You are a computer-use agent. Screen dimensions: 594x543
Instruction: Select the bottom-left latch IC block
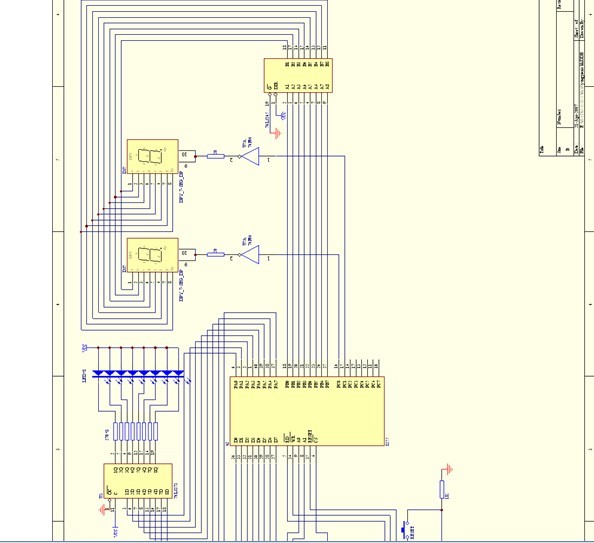click(138, 480)
